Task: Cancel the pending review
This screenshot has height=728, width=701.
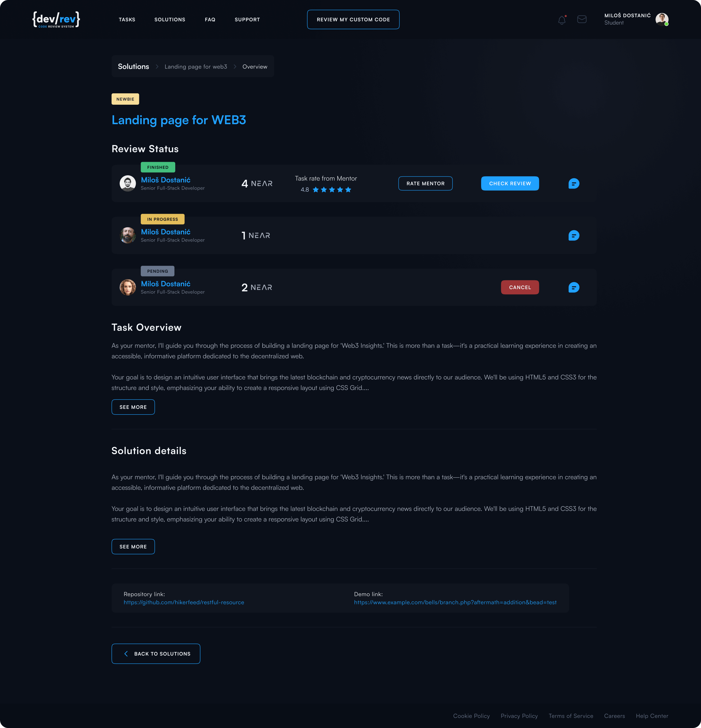Action: (520, 288)
